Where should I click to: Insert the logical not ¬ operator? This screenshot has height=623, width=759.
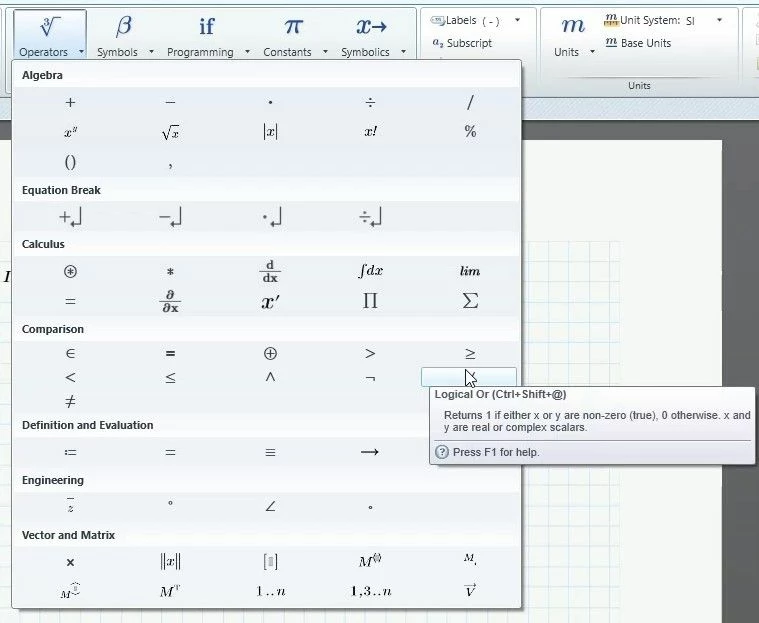coord(370,379)
